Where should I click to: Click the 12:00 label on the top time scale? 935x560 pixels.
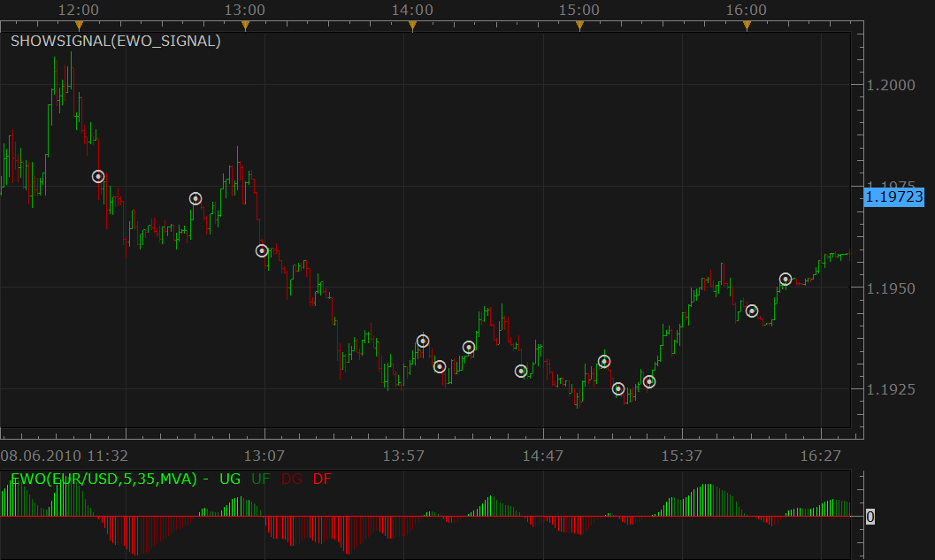click(79, 10)
